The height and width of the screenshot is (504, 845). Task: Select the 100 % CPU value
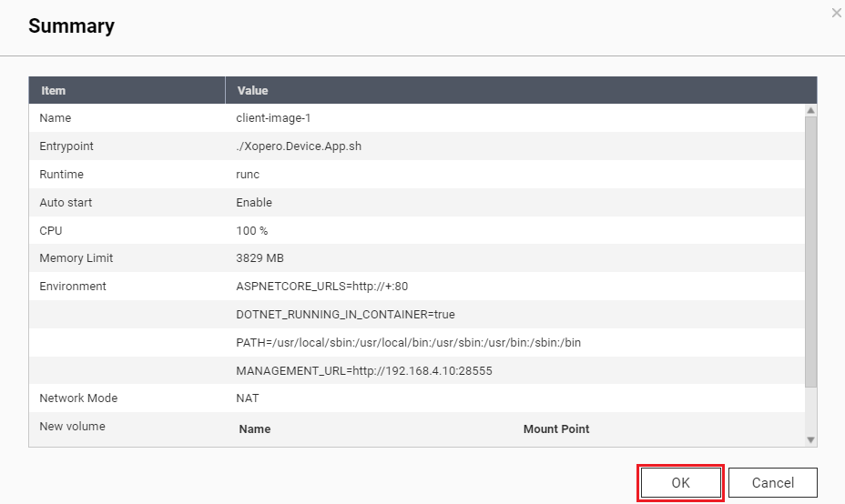[252, 231]
